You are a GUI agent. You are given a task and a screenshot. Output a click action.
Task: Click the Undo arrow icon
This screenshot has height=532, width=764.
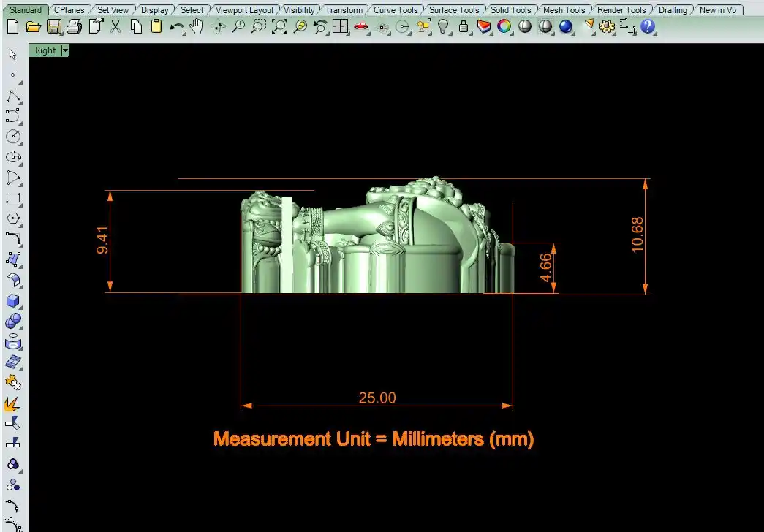pos(176,27)
